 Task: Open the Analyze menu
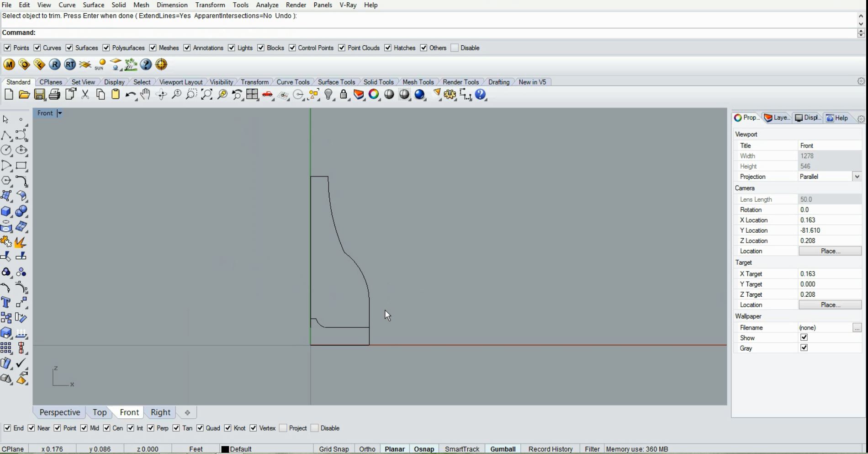(x=267, y=5)
